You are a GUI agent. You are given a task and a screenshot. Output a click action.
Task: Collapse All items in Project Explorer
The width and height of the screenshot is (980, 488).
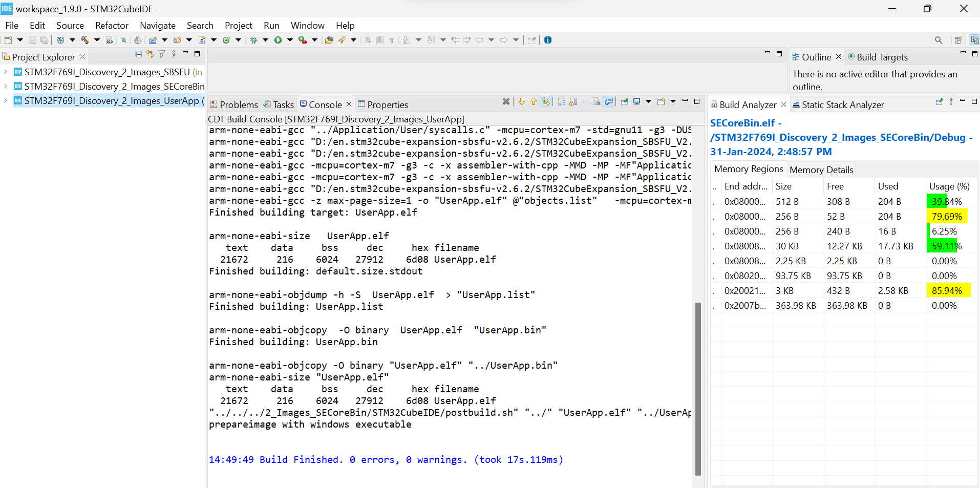click(x=138, y=54)
